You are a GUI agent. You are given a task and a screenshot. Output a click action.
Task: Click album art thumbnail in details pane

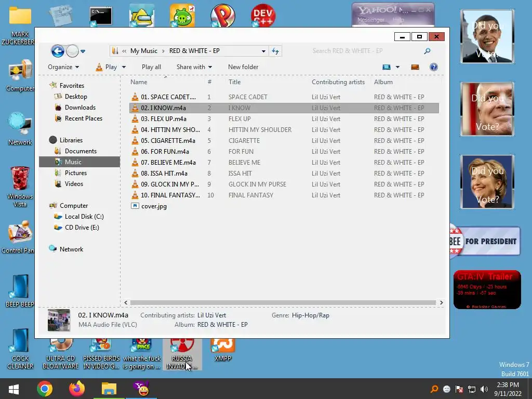point(59,320)
